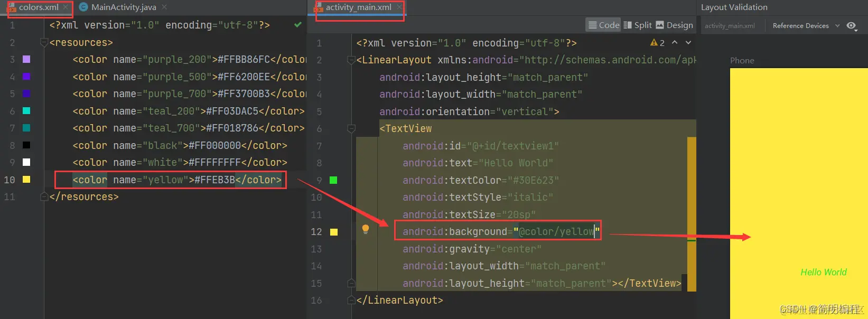Viewport: 868px width, 319px height.
Task: Collapse the LinearLayout opening tag fold
Action: [x=351, y=60]
